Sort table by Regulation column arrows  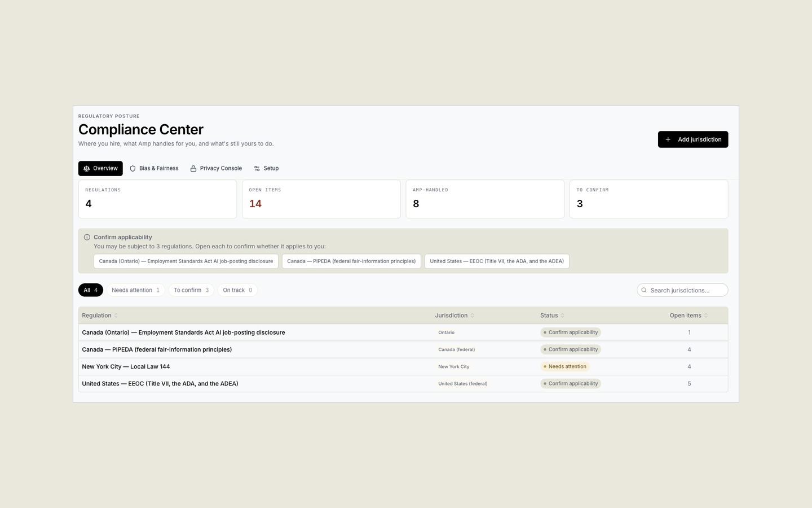click(x=116, y=316)
